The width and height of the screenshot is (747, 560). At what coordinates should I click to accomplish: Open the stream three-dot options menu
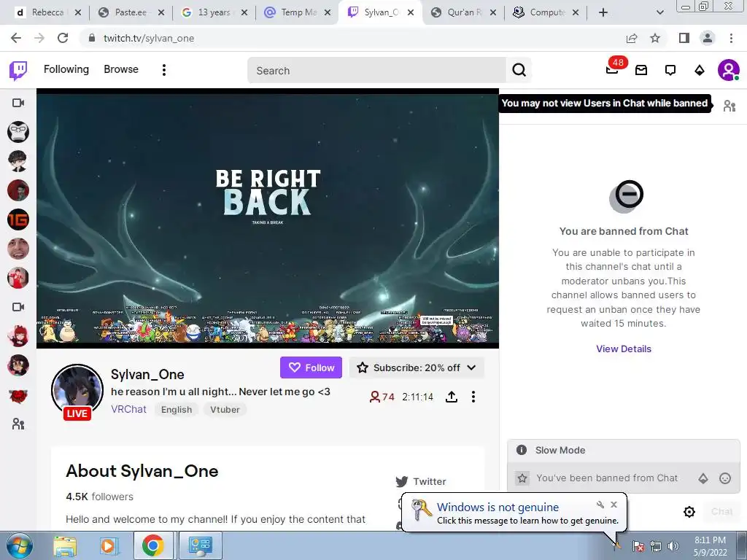tap(473, 397)
